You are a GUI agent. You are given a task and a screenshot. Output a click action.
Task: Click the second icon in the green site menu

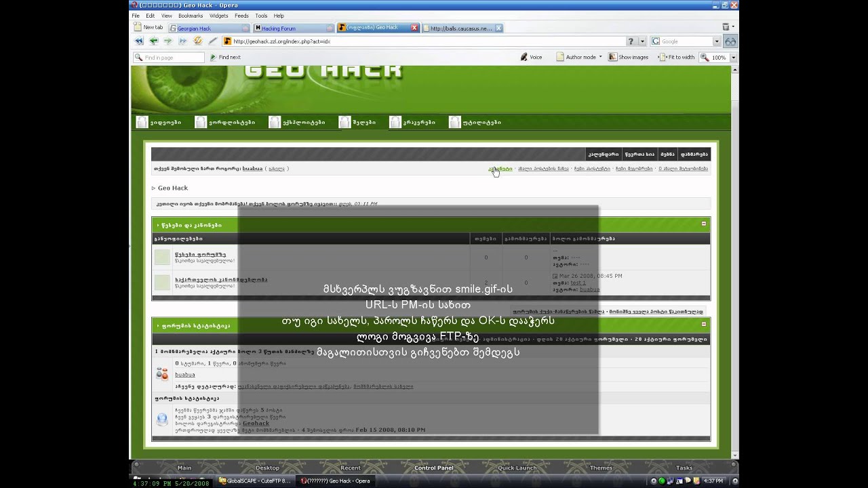[x=201, y=122]
